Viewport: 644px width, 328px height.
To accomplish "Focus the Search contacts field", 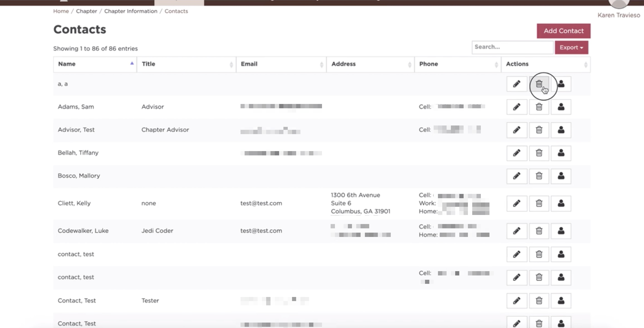I will [512, 47].
